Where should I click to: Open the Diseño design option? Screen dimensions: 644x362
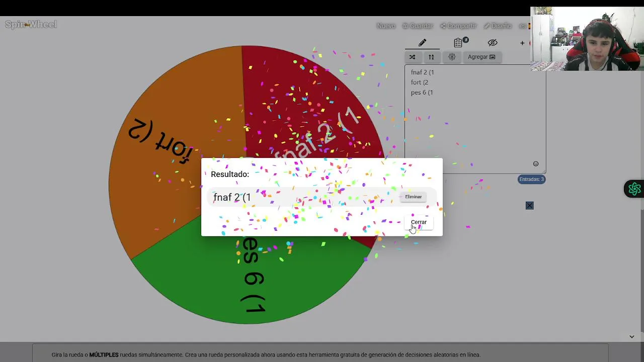click(x=498, y=26)
